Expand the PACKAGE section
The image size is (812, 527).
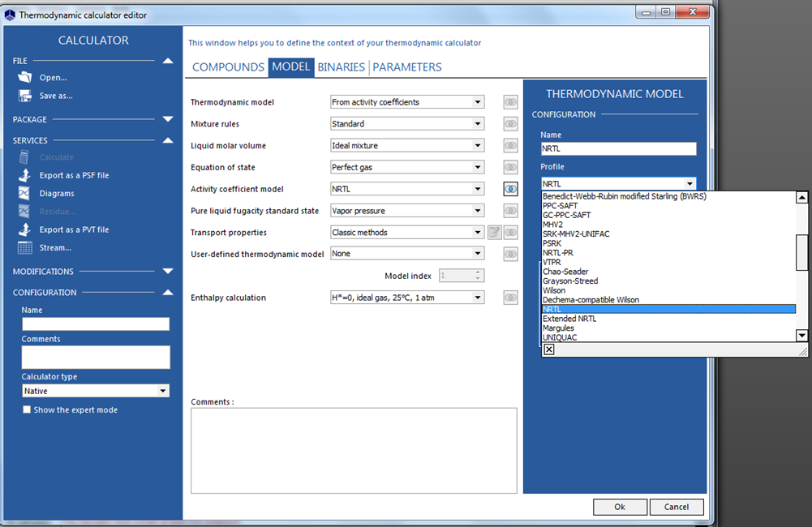pos(168,119)
